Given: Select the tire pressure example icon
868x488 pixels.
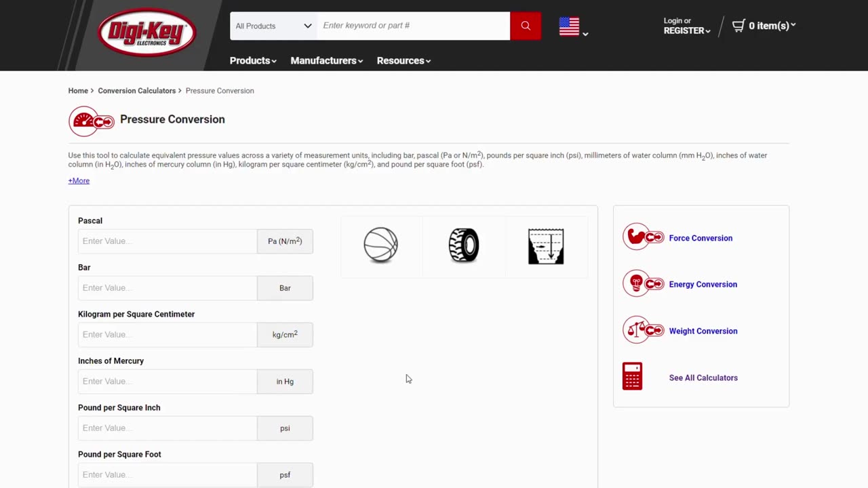Looking at the screenshot, I should (x=464, y=245).
